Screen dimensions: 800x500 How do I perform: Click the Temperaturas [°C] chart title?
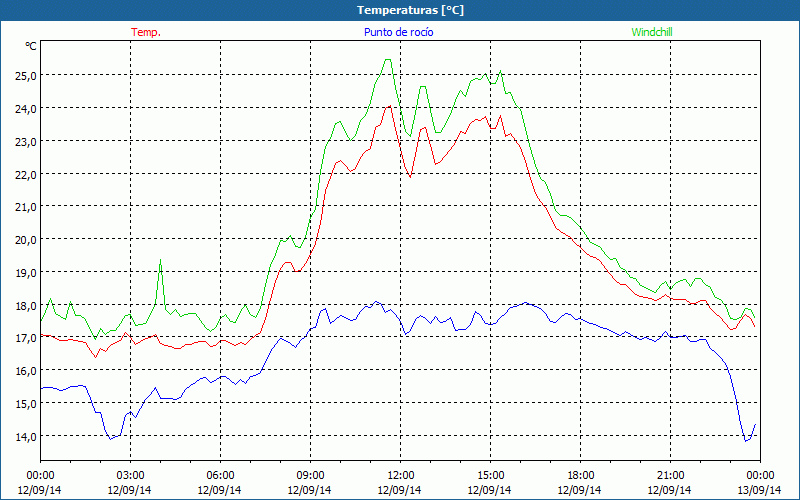pos(410,10)
